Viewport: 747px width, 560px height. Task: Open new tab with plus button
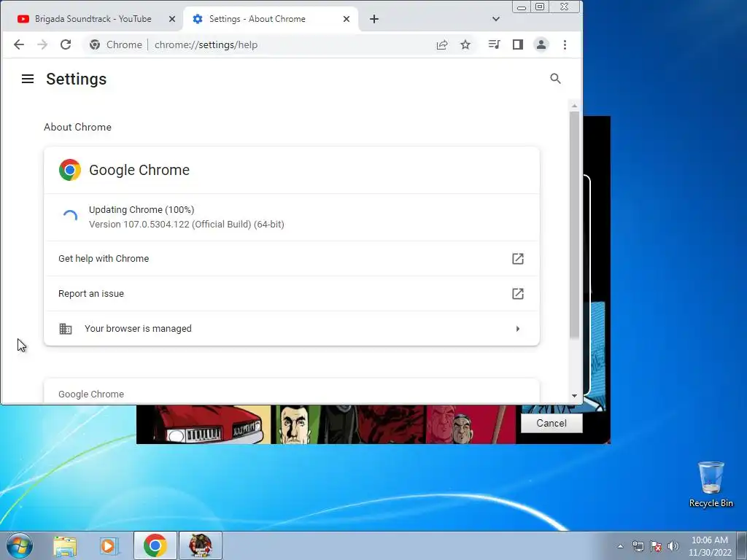click(x=374, y=19)
